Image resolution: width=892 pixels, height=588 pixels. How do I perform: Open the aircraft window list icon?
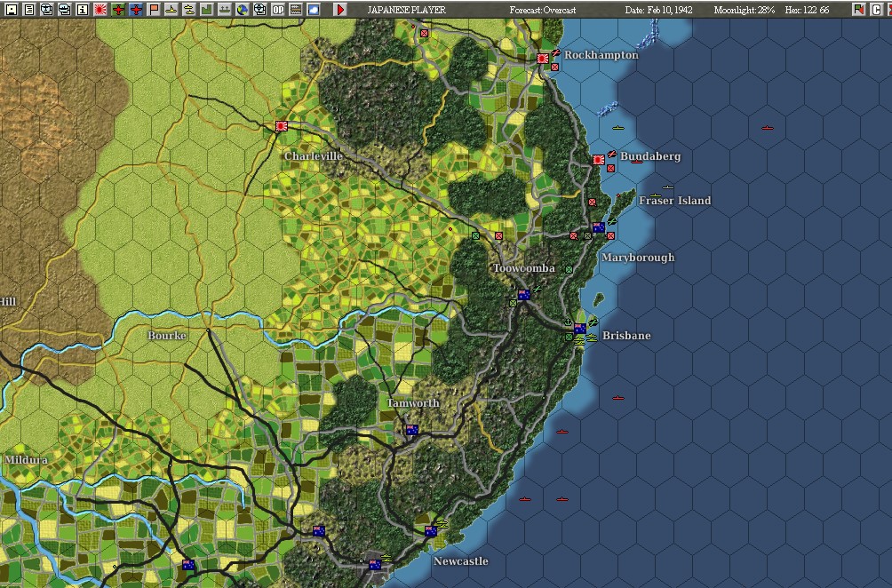47,9
